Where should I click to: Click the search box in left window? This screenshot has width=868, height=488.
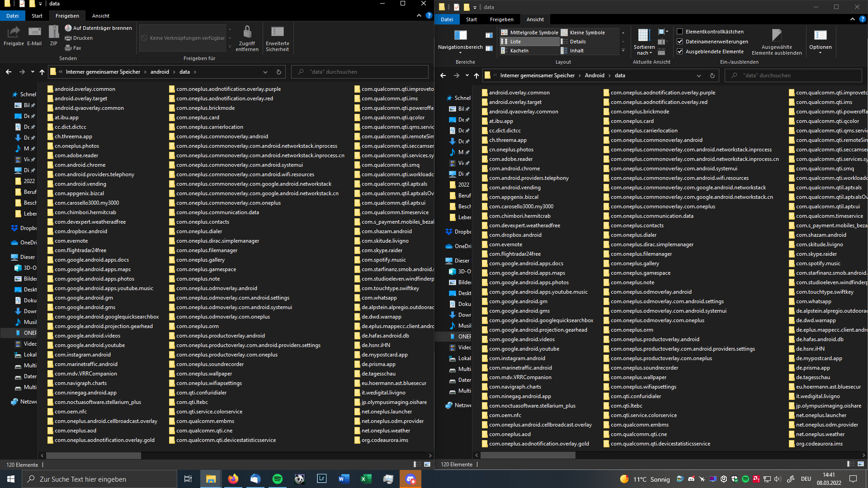click(x=360, y=72)
